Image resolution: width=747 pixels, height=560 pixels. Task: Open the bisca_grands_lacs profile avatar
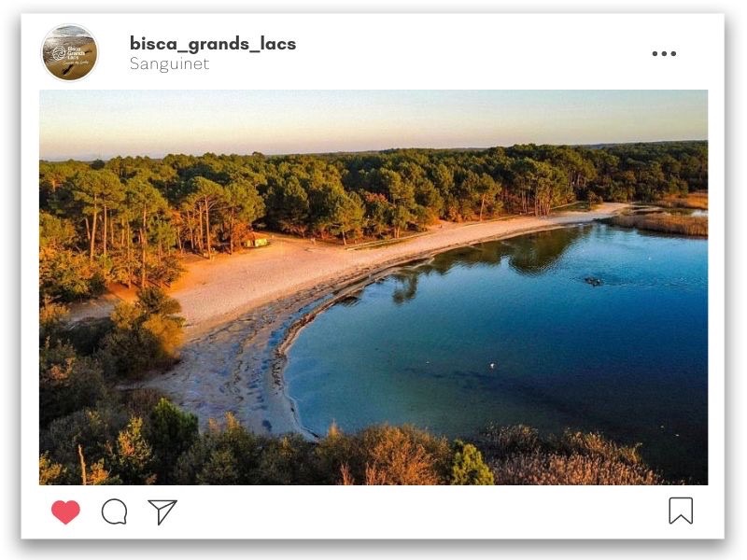click(x=69, y=52)
